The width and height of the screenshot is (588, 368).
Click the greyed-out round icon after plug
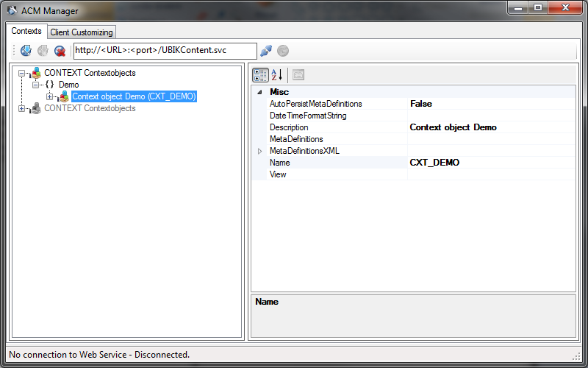pyautogui.click(x=283, y=51)
